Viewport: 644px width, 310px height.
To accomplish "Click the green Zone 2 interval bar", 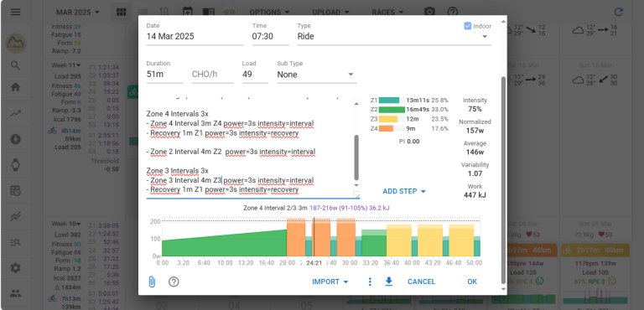I will [374, 243].
